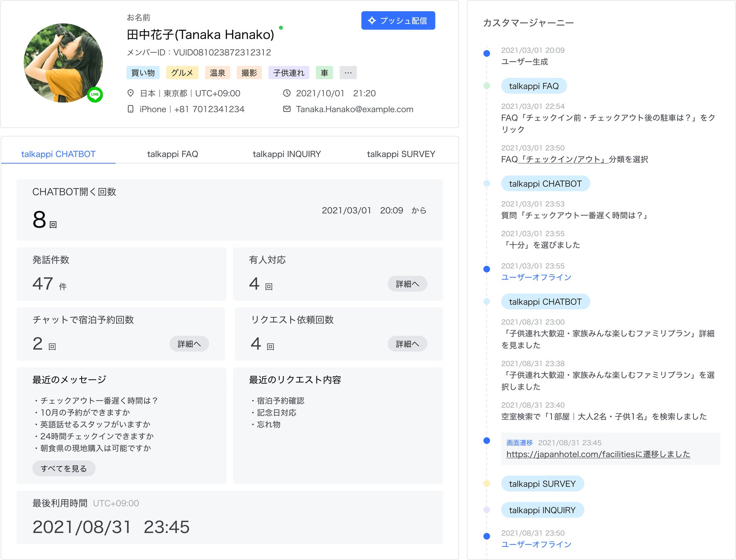736x560 pixels.
Task: Click the yellow timeline dot beside talkappi SURVEY
Action: (x=487, y=483)
